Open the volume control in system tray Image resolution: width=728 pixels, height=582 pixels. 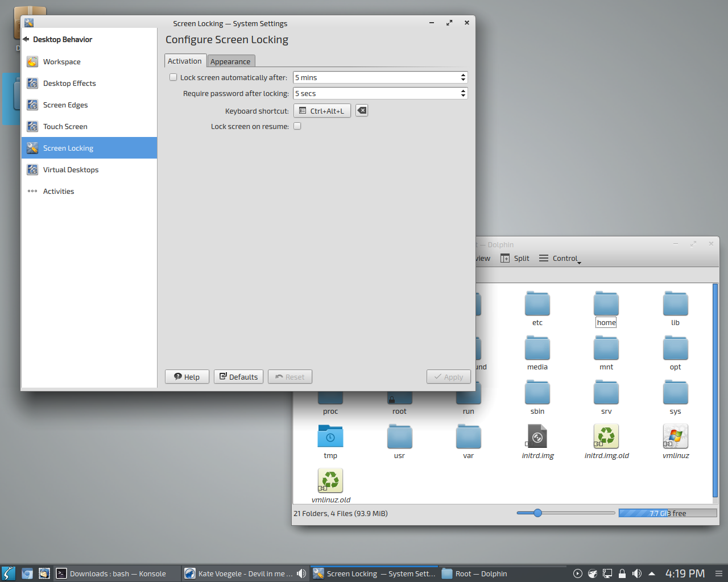coord(637,573)
